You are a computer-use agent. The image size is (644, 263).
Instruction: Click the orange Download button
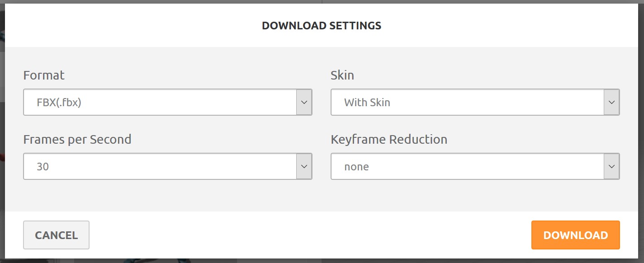pos(575,235)
